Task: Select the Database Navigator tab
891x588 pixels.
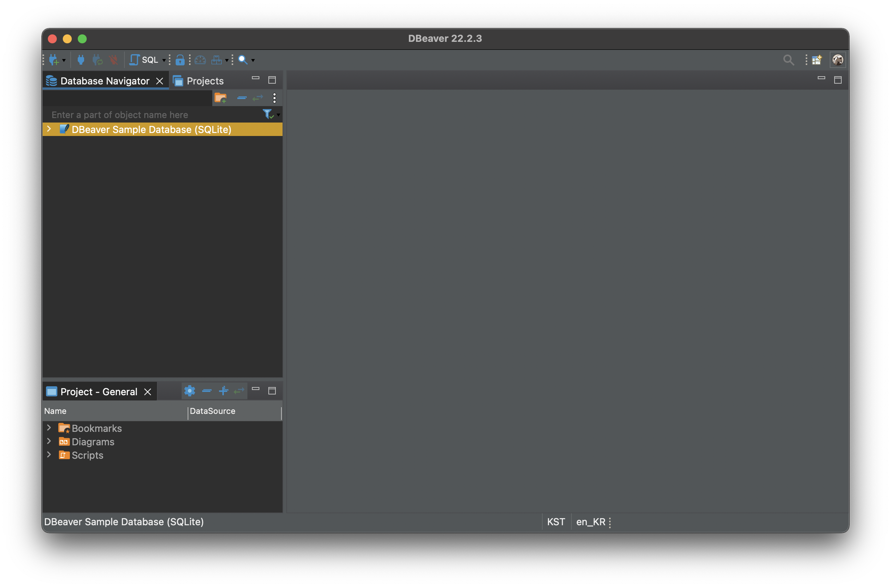Action: pos(104,81)
